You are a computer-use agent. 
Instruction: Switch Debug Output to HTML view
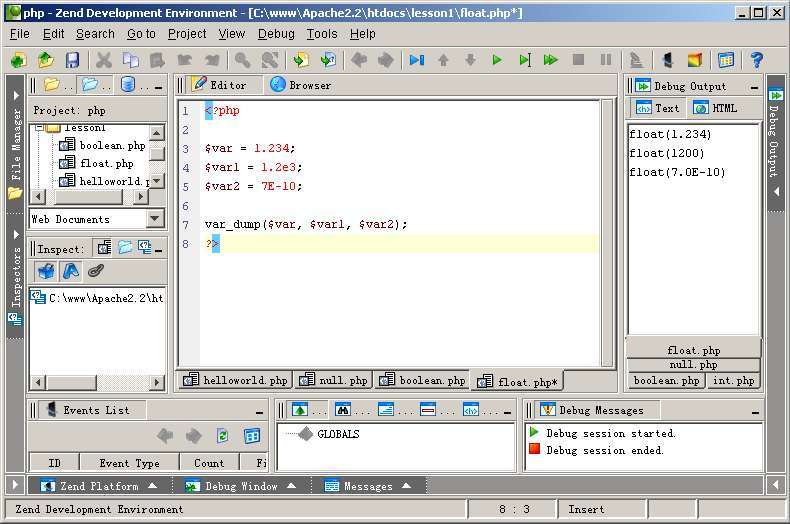(x=715, y=108)
